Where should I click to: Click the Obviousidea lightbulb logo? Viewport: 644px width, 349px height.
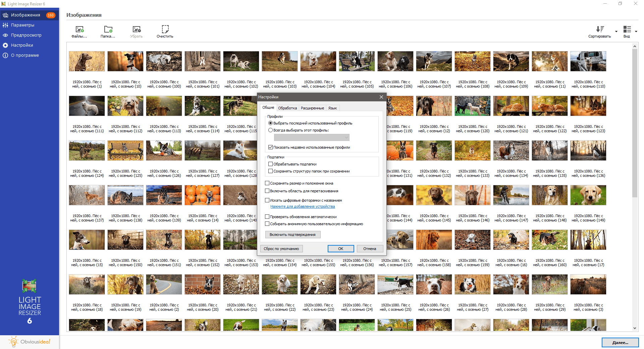point(30,342)
